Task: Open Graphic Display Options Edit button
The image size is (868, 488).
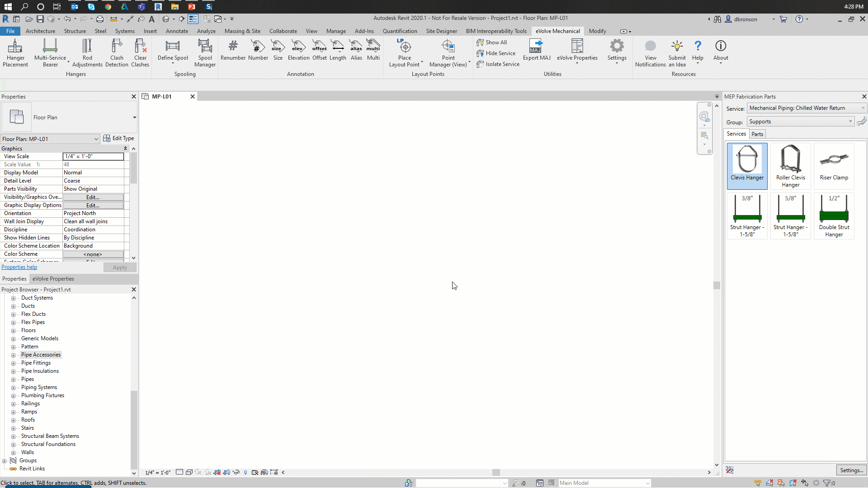Action: click(x=93, y=206)
